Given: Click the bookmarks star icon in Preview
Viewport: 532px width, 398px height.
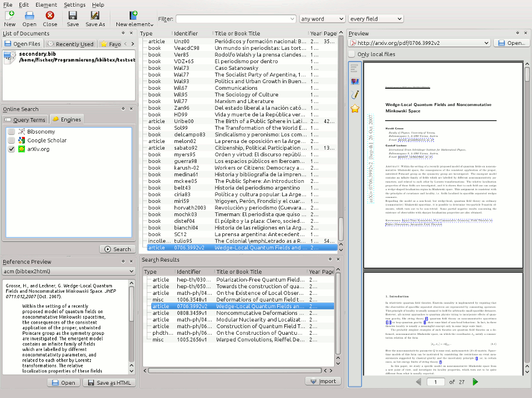Looking at the screenshot, I should coord(355,109).
